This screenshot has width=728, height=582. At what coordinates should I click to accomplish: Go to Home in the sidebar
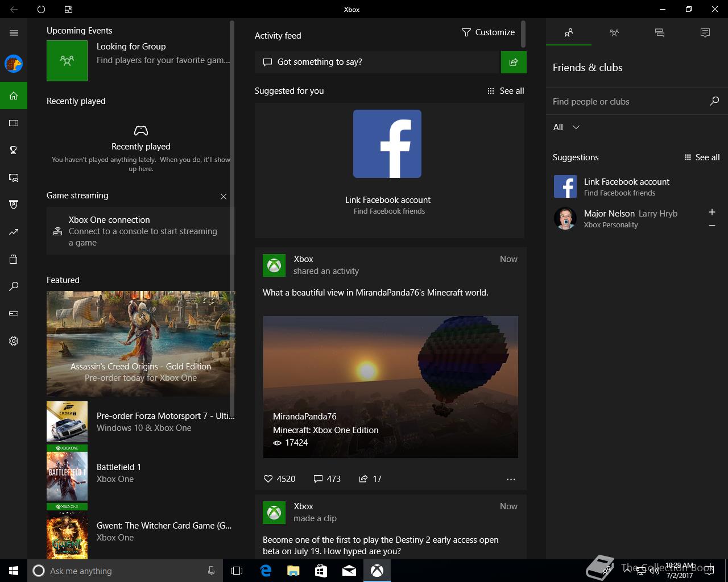pos(14,95)
